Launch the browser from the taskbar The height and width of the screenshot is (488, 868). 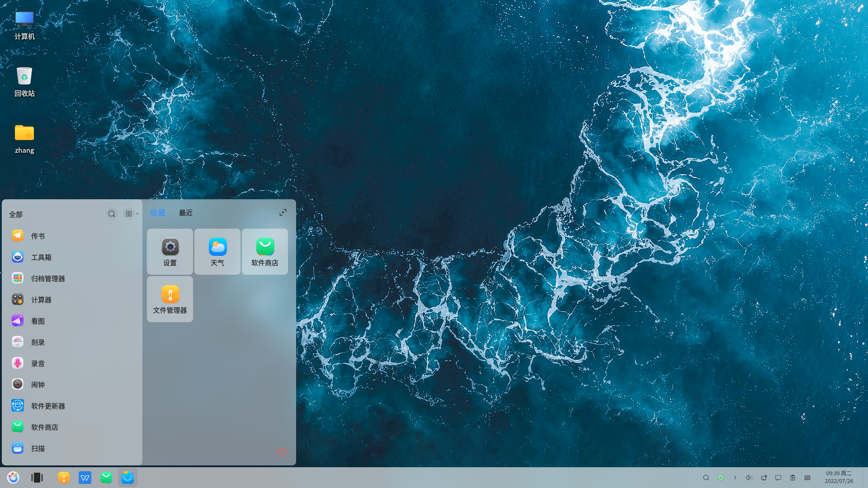tap(13, 478)
